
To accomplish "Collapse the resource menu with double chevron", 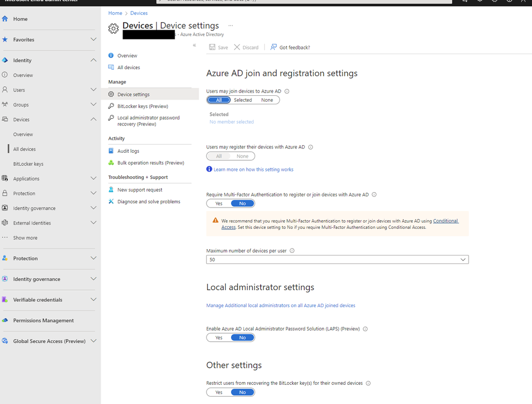I will tap(194, 45).
